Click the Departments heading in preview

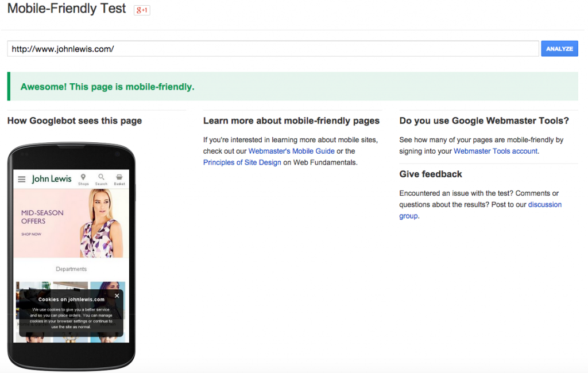tap(71, 269)
